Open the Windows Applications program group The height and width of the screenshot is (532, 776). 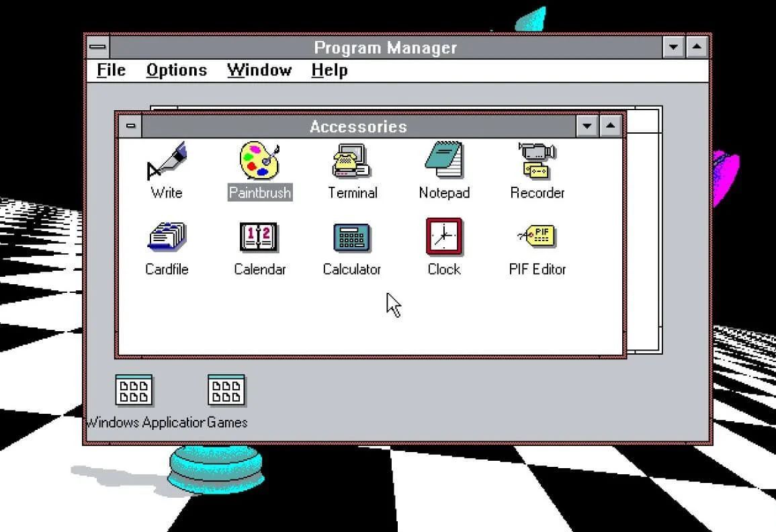(134, 390)
